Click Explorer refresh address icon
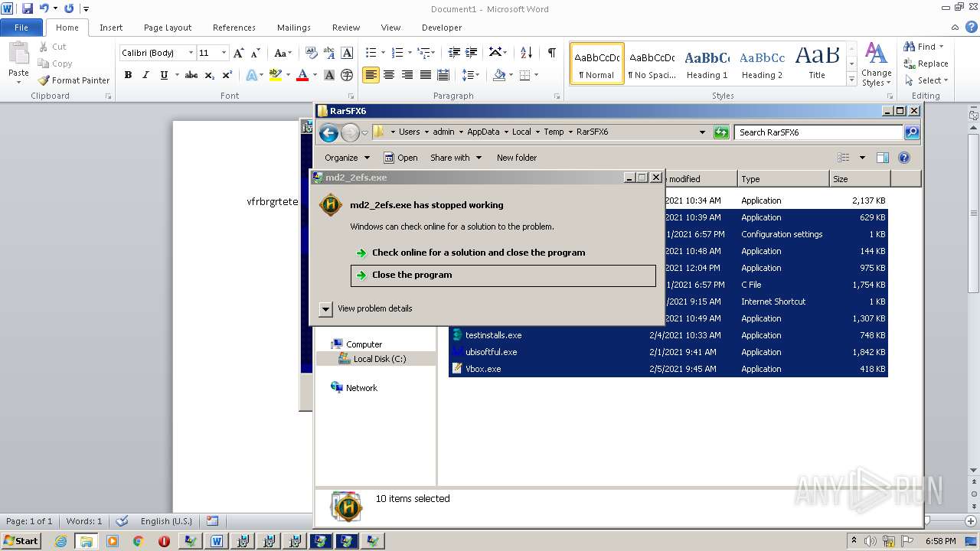This screenshot has height=551, width=980. (720, 132)
